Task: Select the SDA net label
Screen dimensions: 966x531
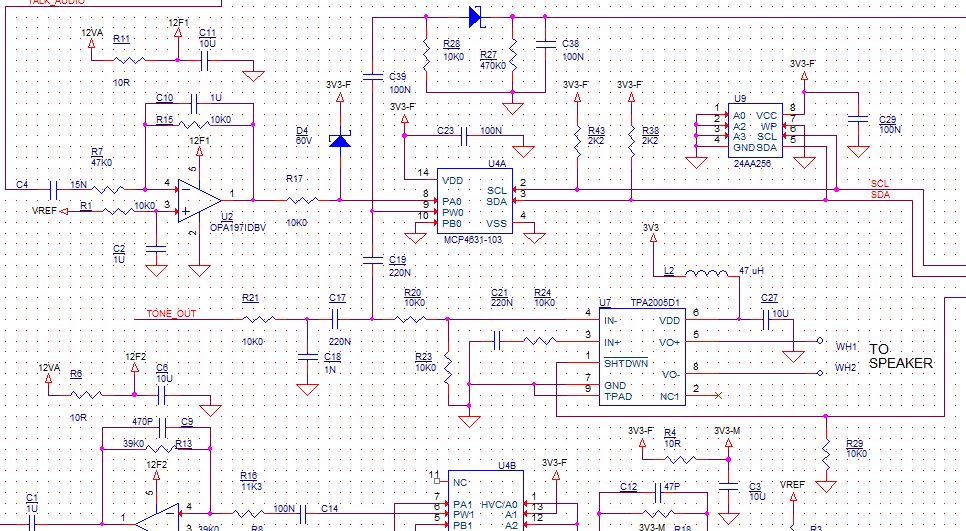Action: tap(880, 195)
